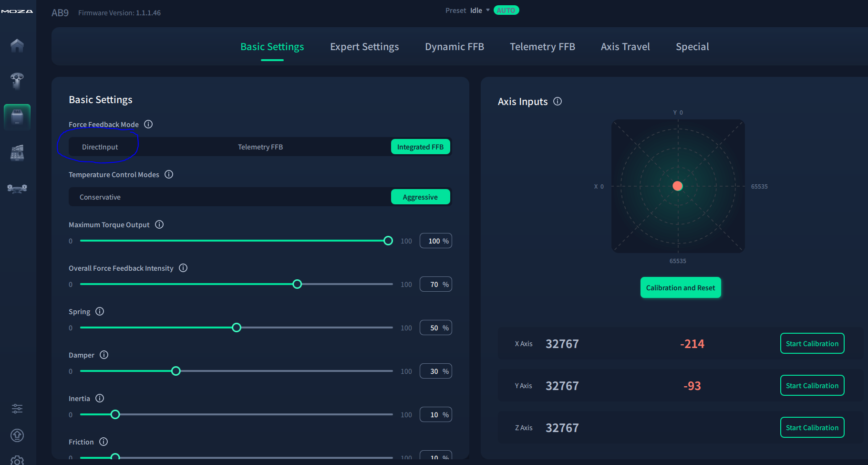Click the Maximum Torque Output slider handle

pyautogui.click(x=388, y=241)
